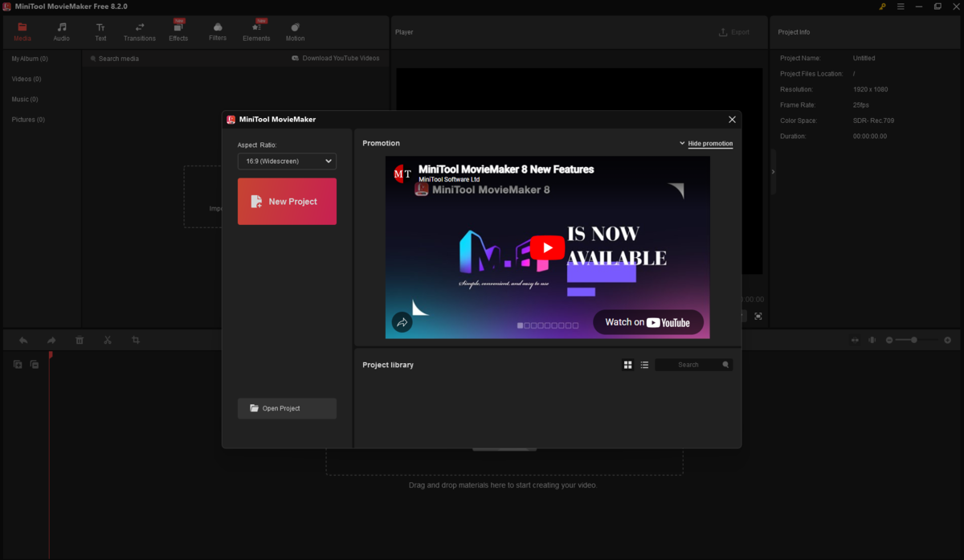The image size is (964, 560).
Task: Click the timeline Crop icon
Action: click(136, 340)
